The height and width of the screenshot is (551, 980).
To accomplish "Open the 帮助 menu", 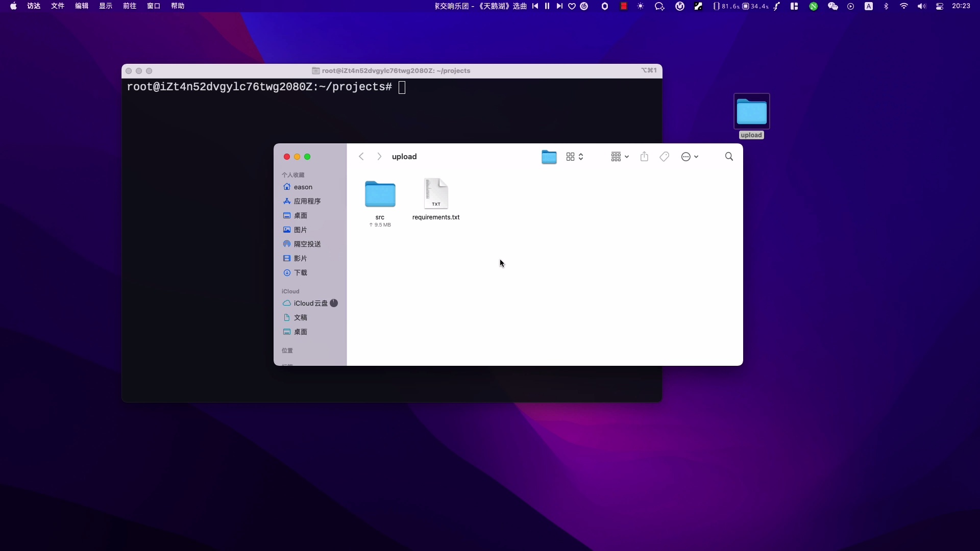I will pos(178,6).
